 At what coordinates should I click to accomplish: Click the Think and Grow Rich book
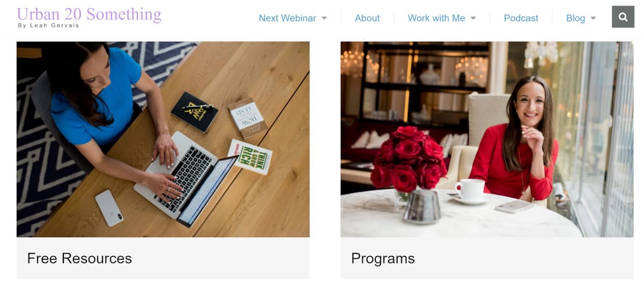250,156
